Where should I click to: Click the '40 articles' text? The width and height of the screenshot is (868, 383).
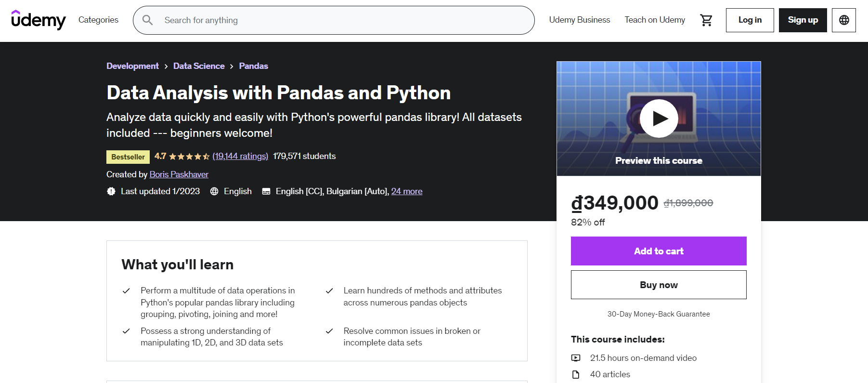coord(610,374)
